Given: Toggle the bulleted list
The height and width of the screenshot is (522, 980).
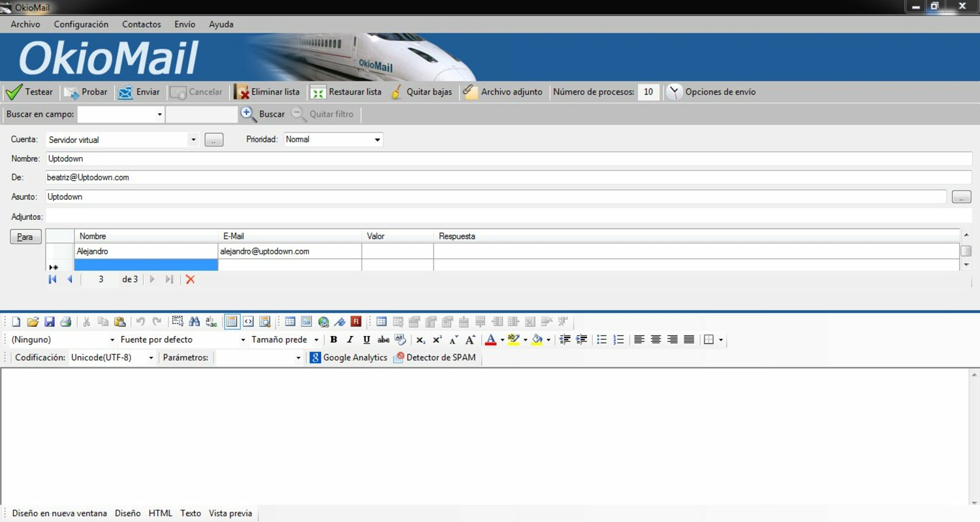Looking at the screenshot, I should (x=602, y=340).
